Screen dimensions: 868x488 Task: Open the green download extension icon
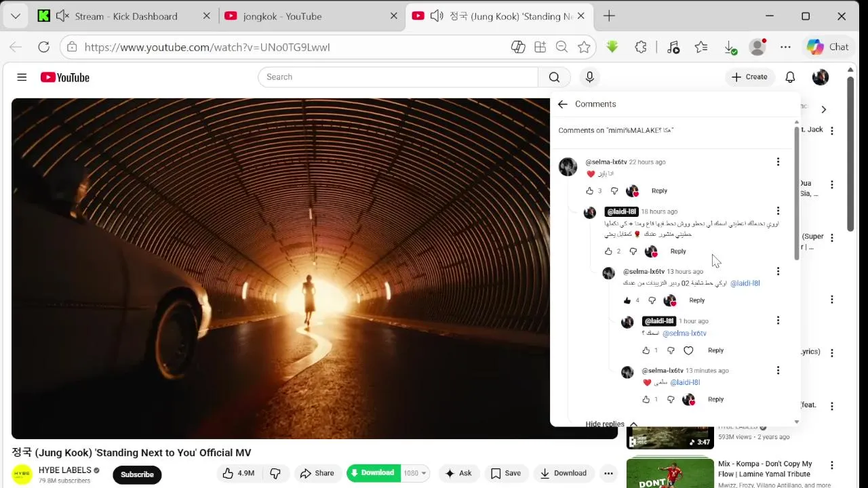click(612, 47)
